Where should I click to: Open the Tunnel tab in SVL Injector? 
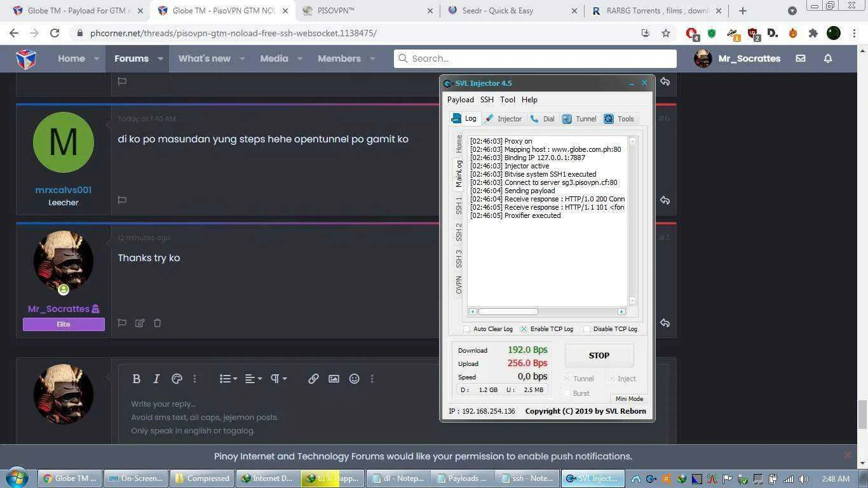point(579,119)
